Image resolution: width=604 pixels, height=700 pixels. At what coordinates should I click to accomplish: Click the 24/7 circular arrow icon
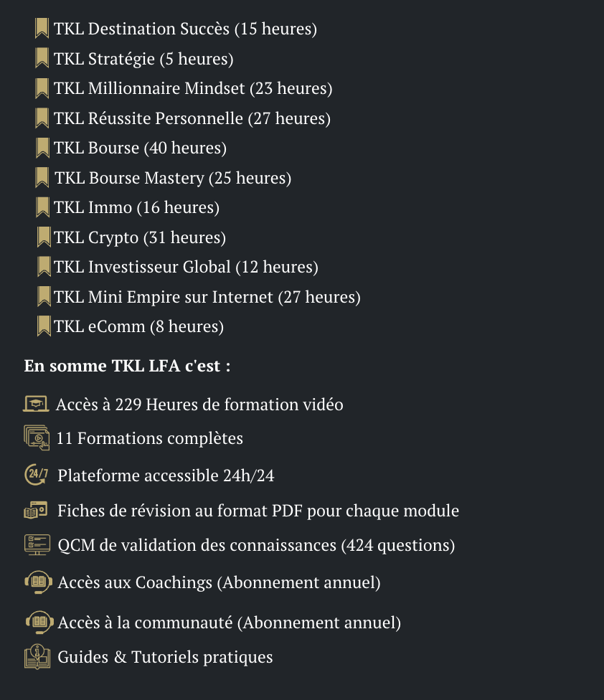coord(36,474)
